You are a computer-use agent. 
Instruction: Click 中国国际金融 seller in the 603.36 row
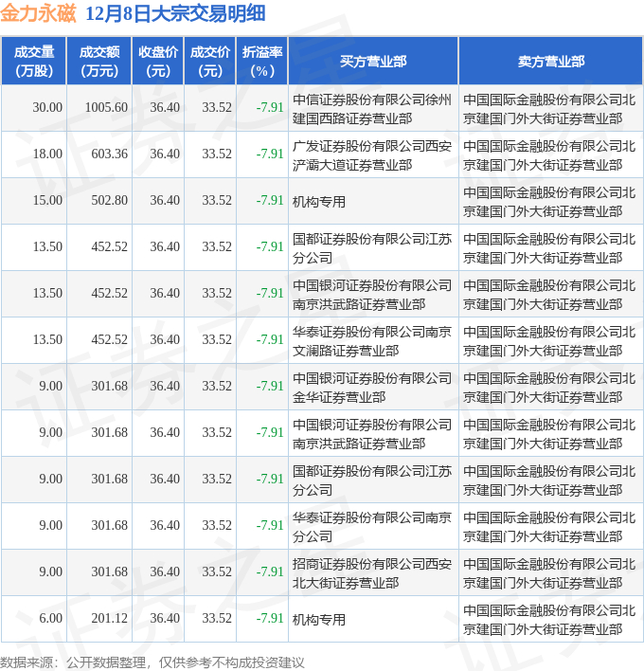549,155
